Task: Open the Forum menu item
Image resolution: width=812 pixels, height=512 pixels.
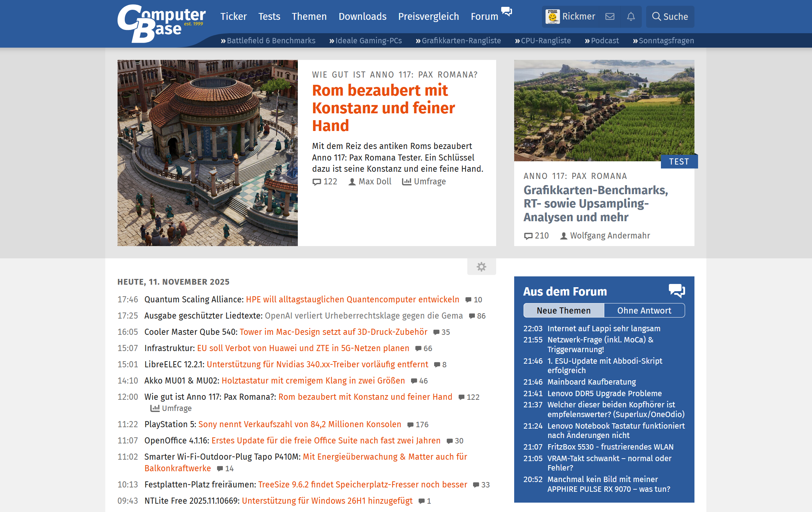Action: coord(485,17)
